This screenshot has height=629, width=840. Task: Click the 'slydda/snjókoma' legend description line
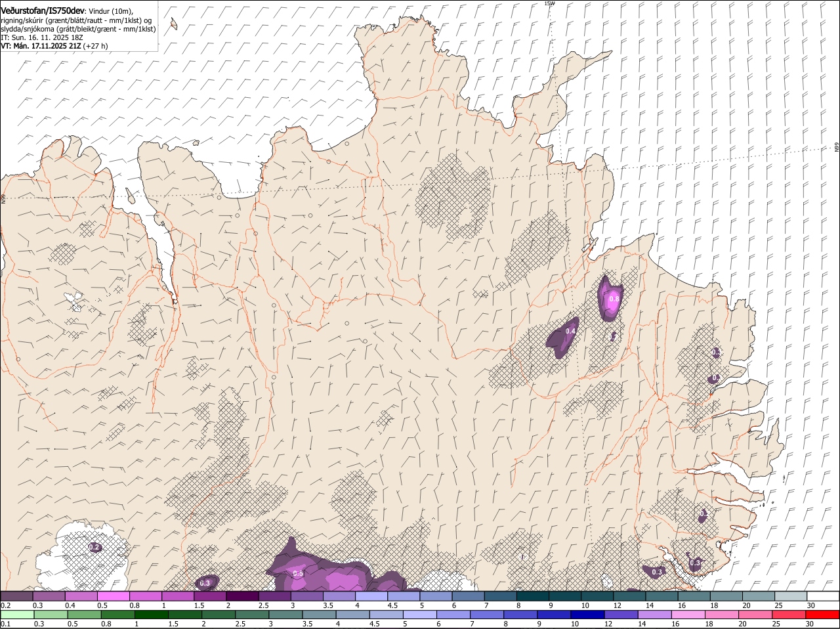click(x=79, y=29)
